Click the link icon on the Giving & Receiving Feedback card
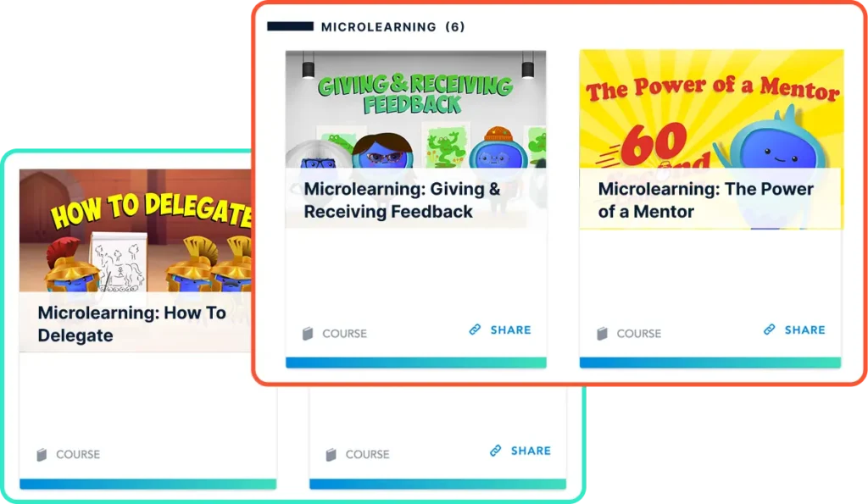 (x=475, y=330)
